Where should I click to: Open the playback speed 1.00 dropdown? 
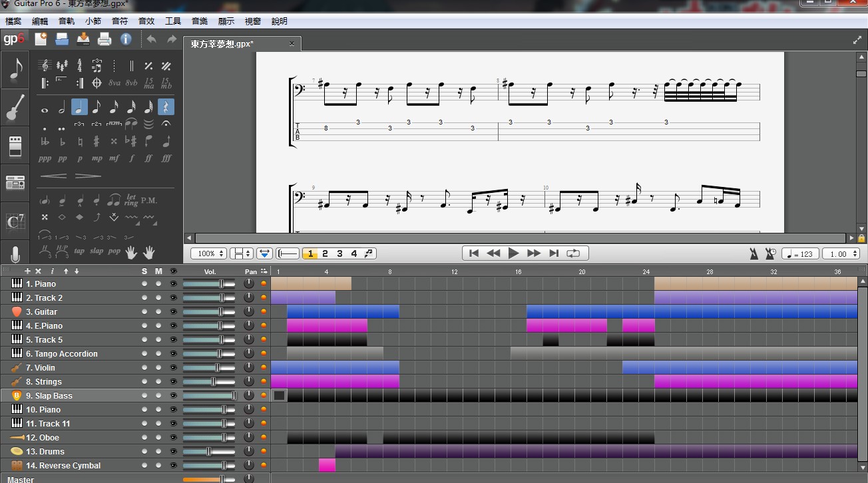click(x=841, y=253)
